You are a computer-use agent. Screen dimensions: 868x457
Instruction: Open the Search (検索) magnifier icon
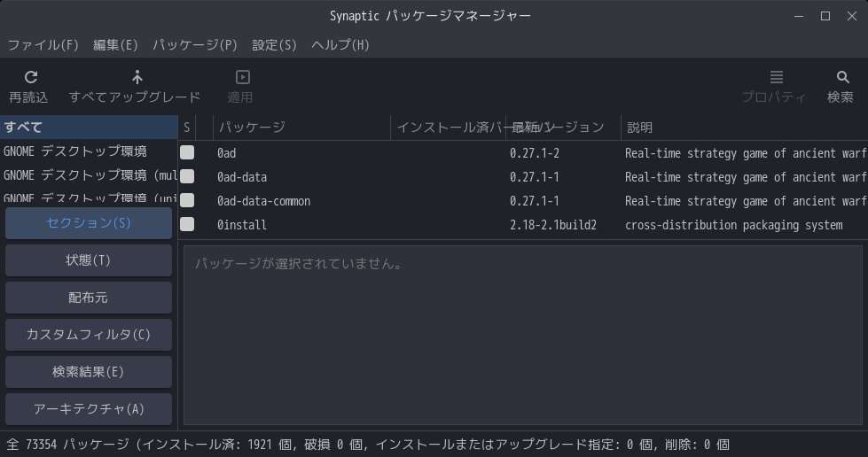pyautogui.click(x=842, y=78)
